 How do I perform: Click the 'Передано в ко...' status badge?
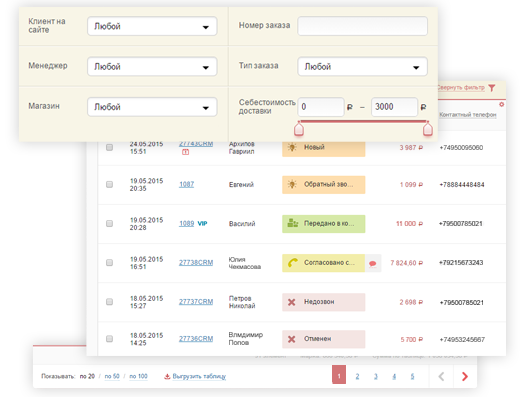tap(323, 224)
